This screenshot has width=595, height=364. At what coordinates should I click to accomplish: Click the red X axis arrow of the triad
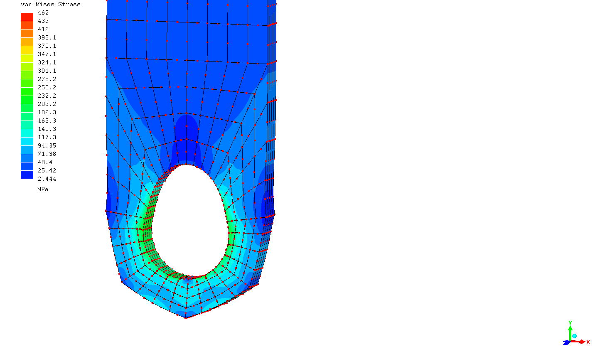tap(578, 342)
